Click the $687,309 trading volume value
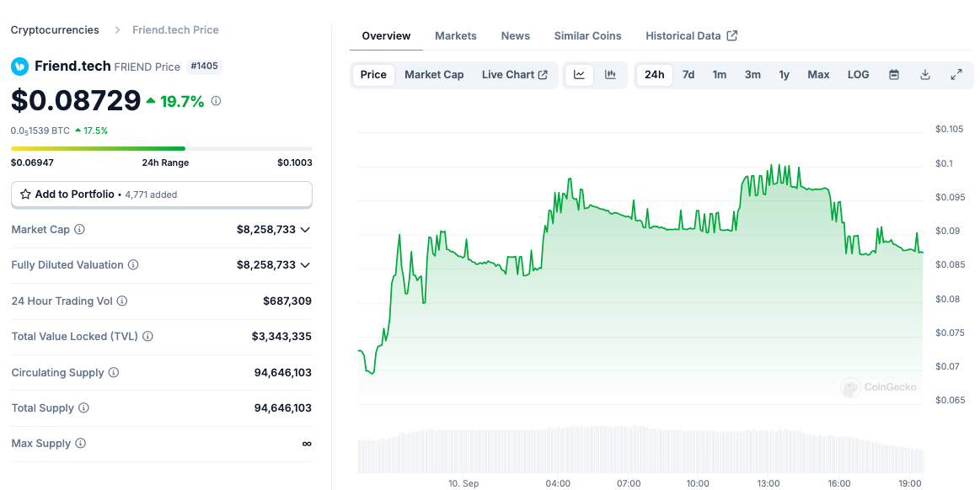The height and width of the screenshot is (490, 980). pyautogui.click(x=287, y=301)
